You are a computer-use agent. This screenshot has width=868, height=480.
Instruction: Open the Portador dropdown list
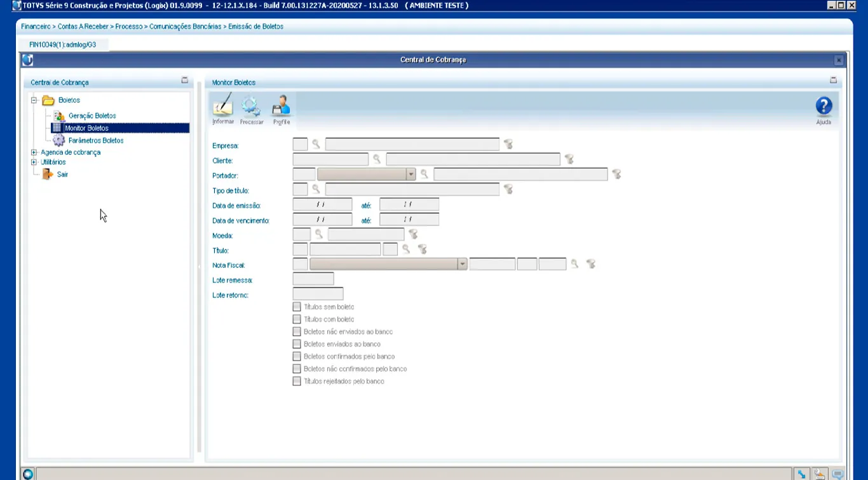[410, 175]
